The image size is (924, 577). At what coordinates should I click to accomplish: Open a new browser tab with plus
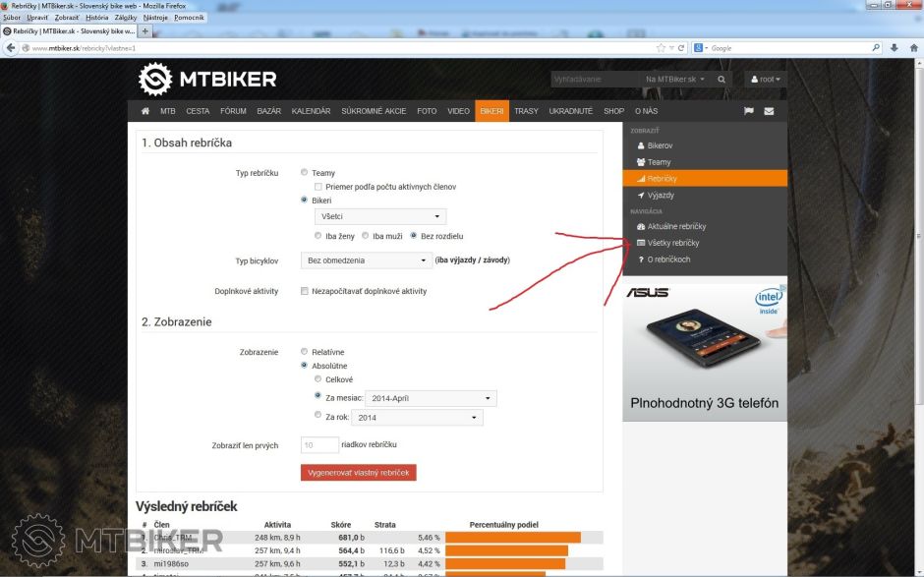145,31
